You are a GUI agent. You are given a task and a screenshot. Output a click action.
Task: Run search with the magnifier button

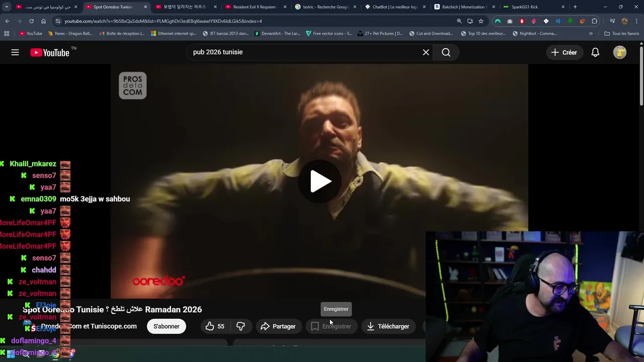click(x=446, y=52)
